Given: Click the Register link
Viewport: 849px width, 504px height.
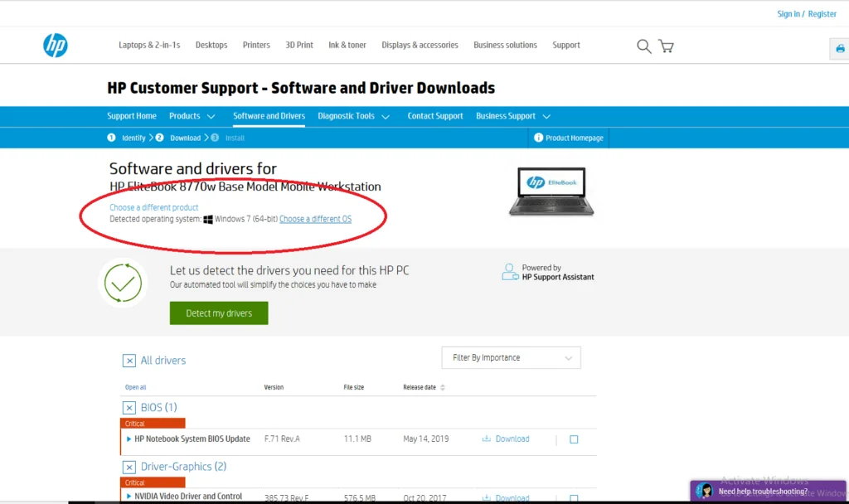Looking at the screenshot, I should coord(822,14).
